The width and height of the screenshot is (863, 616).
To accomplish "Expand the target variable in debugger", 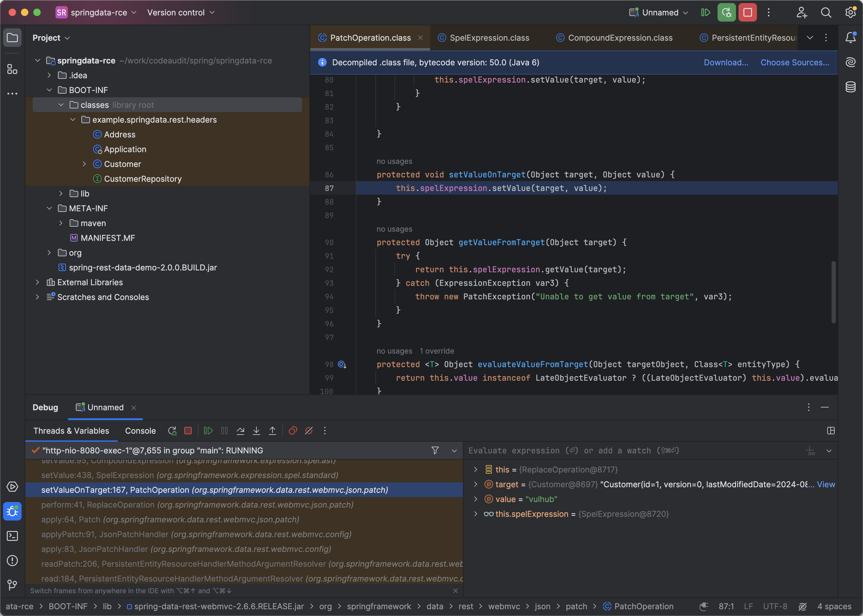I will [x=476, y=484].
